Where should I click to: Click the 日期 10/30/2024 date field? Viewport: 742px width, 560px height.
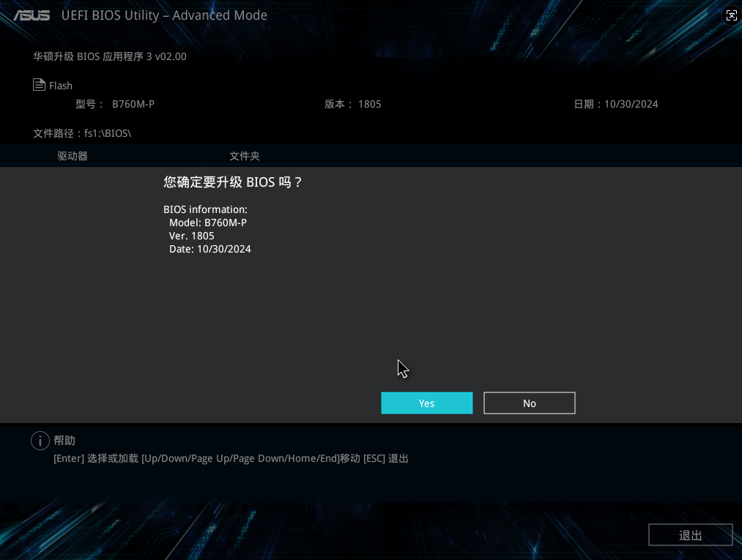point(616,104)
